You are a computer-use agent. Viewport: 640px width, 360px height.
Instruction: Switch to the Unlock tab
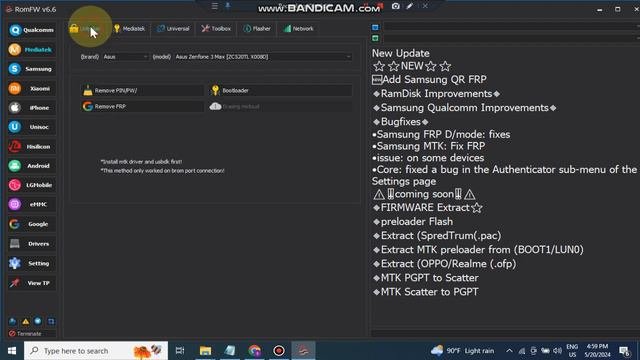tap(85, 29)
